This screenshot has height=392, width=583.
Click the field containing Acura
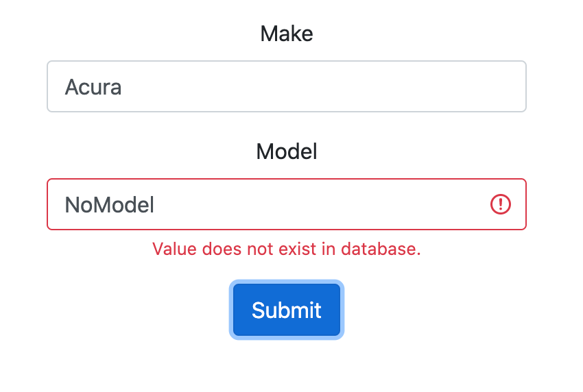pyautogui.click(x=286, y=86)
